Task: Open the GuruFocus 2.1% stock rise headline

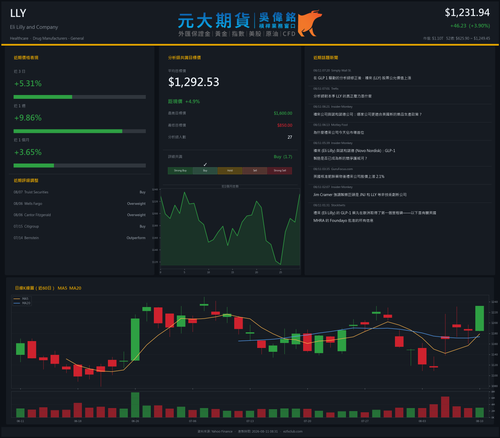Action: tap(349, 177)
